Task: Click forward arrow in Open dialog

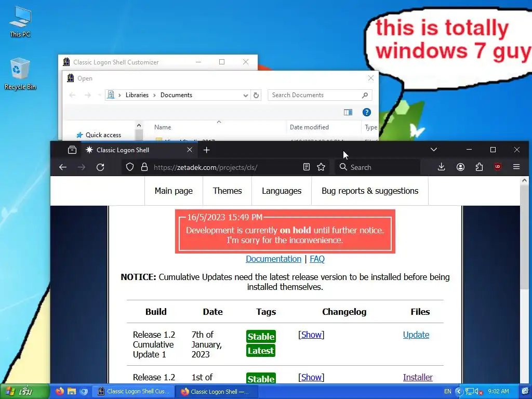Action: tap(87, 95)
